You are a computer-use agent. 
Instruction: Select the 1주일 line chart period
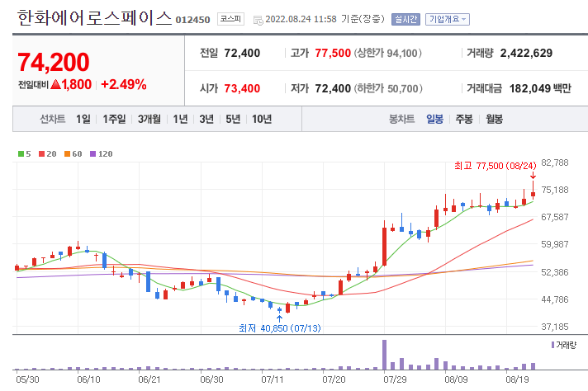click(114, 119)
